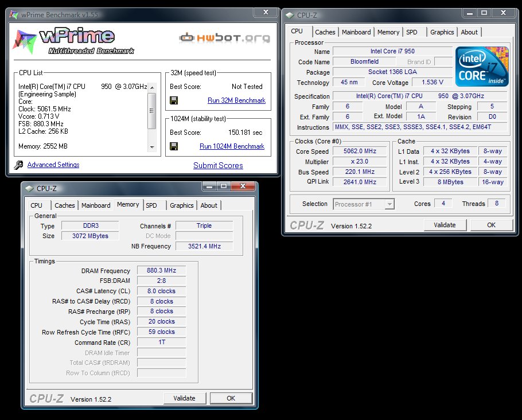Click the Advanced Settings wrench icon
Viewport: 522px width, 420px height.
(x=18, y=165)
